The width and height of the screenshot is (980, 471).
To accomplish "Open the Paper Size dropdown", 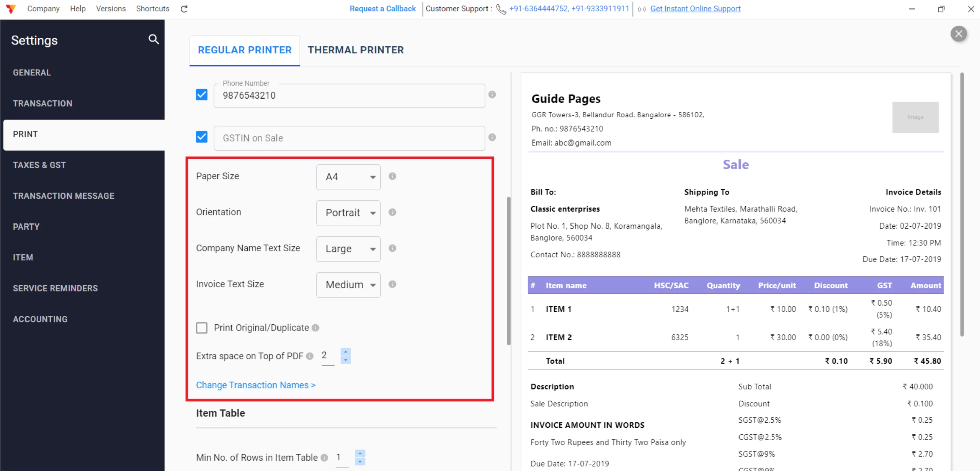I will (x=348, y=177).
